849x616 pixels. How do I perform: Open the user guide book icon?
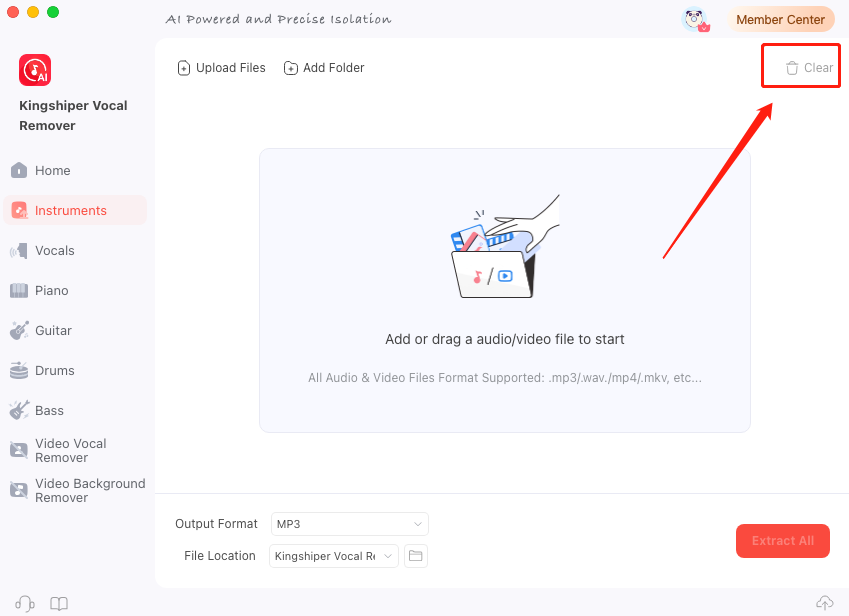[58, 603]
